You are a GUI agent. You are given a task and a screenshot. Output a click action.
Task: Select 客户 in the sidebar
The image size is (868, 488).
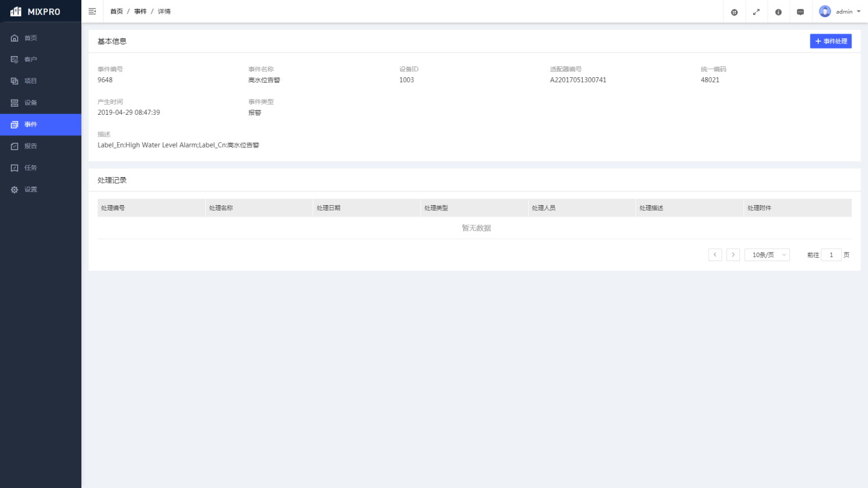click(x=31, y=59)
